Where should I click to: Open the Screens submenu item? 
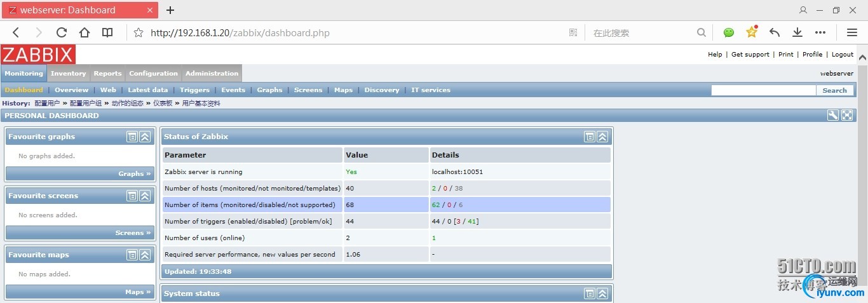click(x=308, y=90)
